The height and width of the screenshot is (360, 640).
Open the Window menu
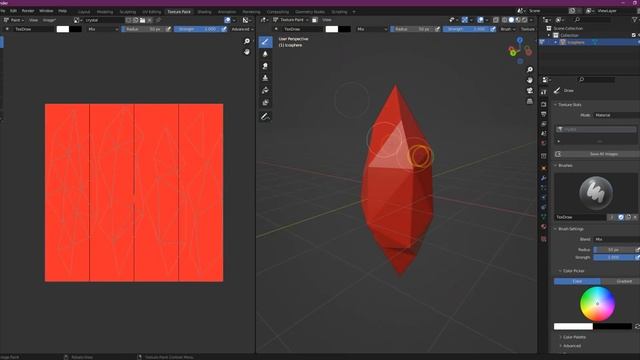point(46,11)
